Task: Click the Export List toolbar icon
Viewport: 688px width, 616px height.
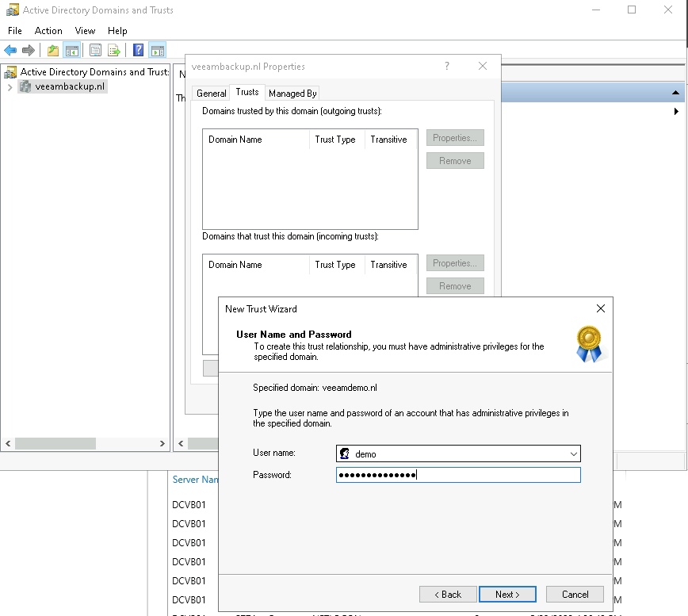Action: [x=114, y=51]
